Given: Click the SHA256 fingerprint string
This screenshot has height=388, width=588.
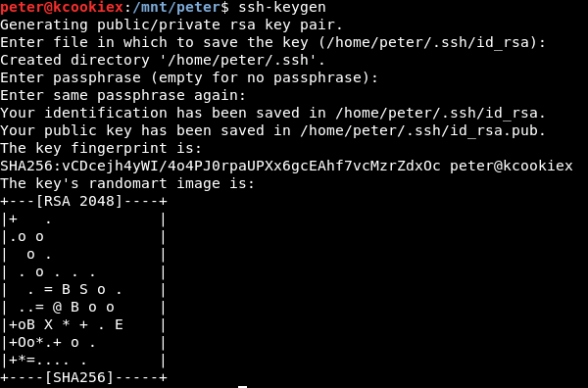Looking at the screenshot, I should pyautogui.click(x=220, y=166).
